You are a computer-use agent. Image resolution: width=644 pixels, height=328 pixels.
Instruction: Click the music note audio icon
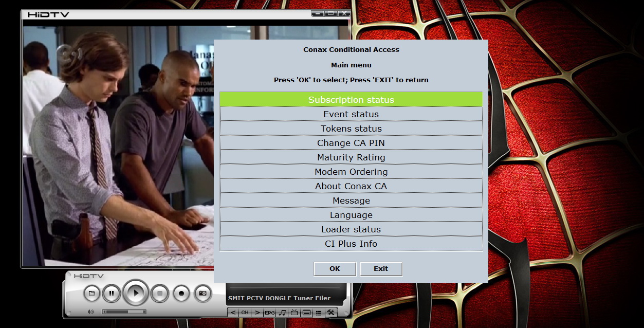tap(282, 313)
